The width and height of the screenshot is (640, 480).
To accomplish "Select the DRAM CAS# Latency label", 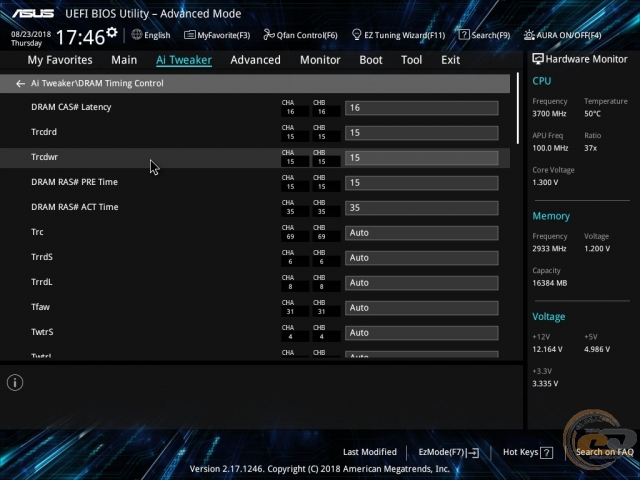I will pyautogui.click(x=71, y=107).
